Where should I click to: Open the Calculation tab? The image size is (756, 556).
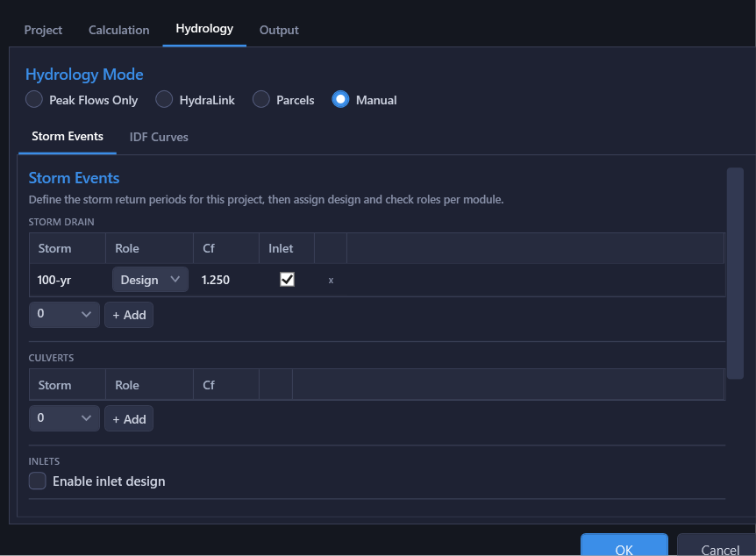118,30
